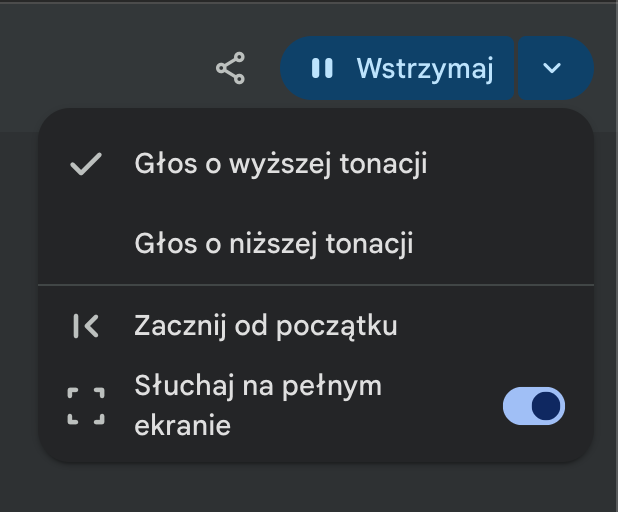618x512 pixels.
Task: Click the word 'tonacji' in the lower-voice option
Action: (369, 244)
